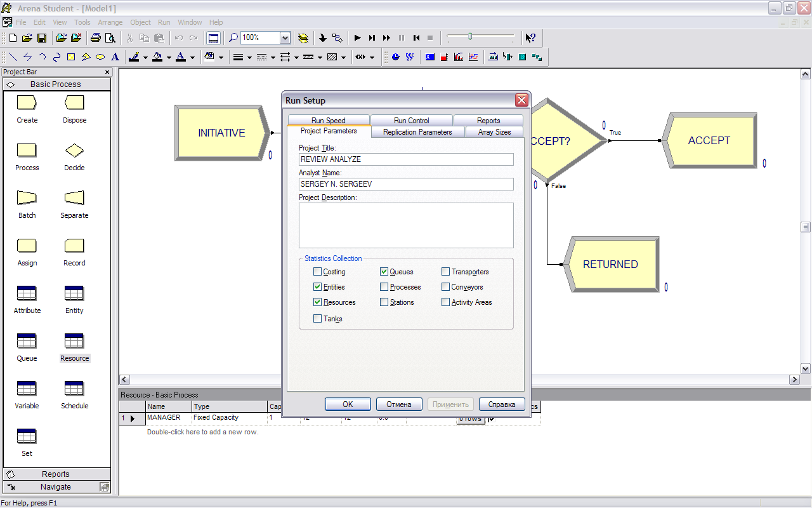Enable the Stations statistics checkbox
The width and height of the screenshot is (812, 508).
tap(384, 302)
